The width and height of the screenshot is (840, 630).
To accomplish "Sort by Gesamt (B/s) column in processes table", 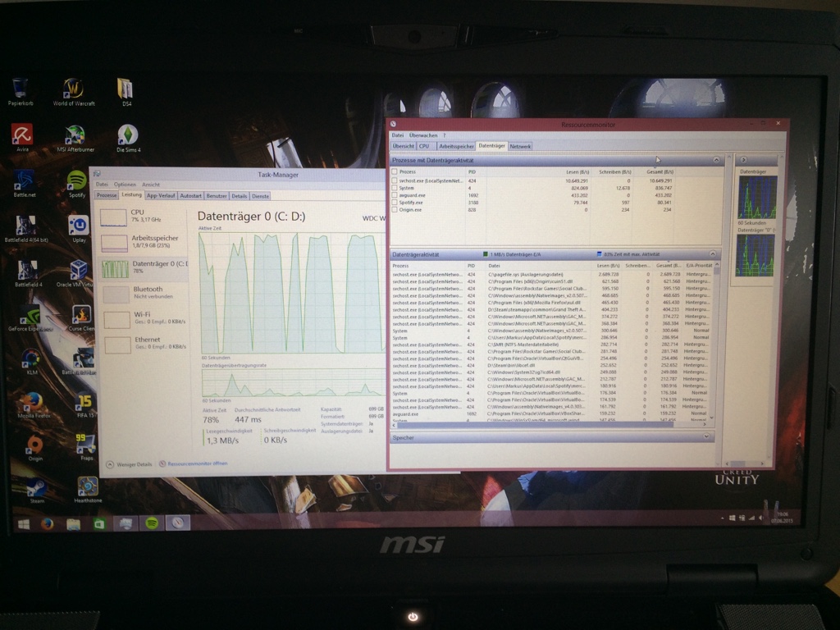I will click(660, 172).
